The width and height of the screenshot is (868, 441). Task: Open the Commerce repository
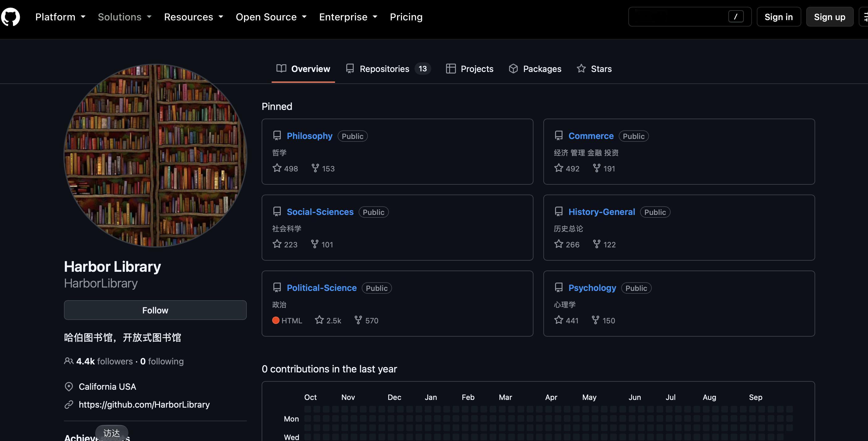(591, 136)
